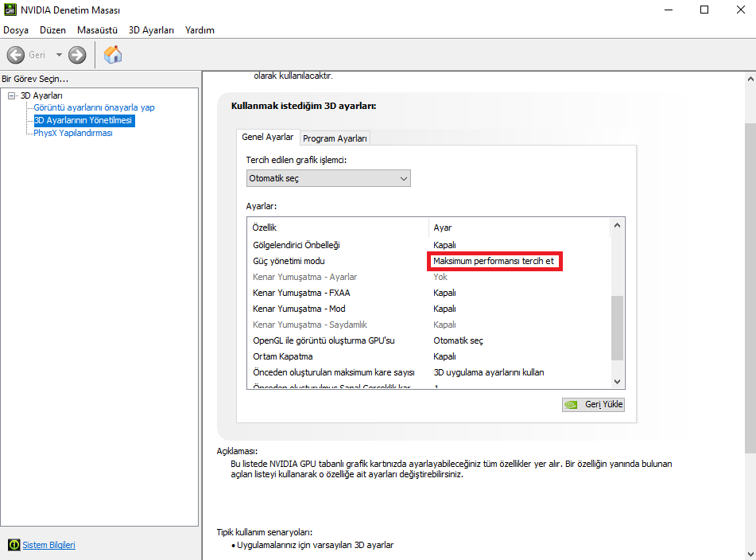Close the NVIDIA Denetim Masası window
The image size is (756, 560).
click(741, 10)
